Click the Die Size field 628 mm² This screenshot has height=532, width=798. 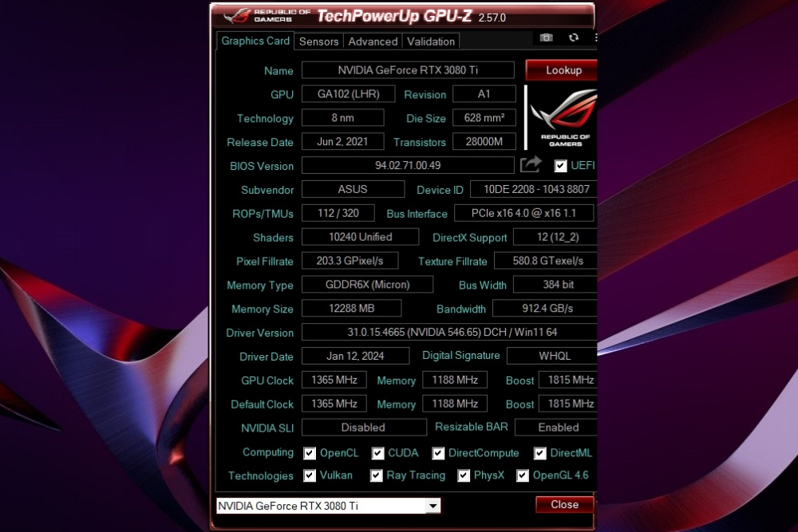[x=484, y=118]
